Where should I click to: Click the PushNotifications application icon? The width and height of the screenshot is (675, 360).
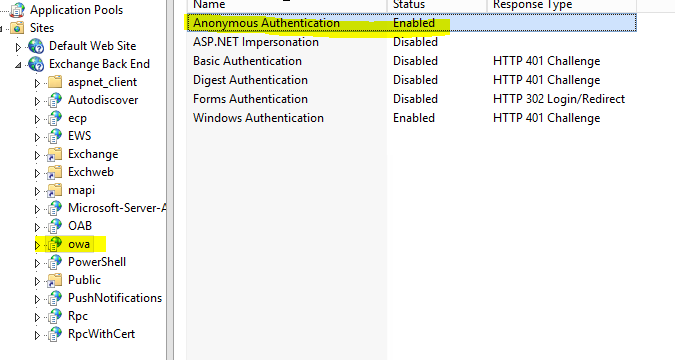click(x=55, y=298)
